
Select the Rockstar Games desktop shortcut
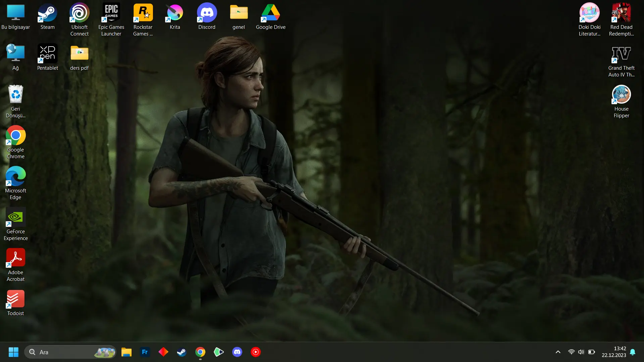143,20
